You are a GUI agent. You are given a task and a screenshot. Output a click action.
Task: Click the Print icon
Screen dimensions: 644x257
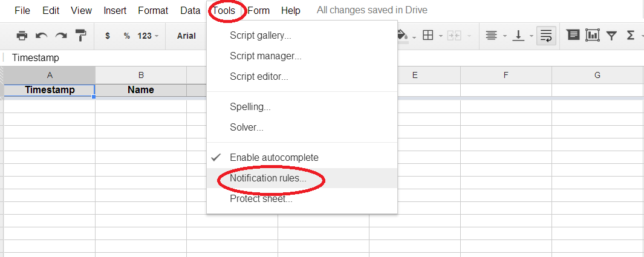tap(22, 36)
